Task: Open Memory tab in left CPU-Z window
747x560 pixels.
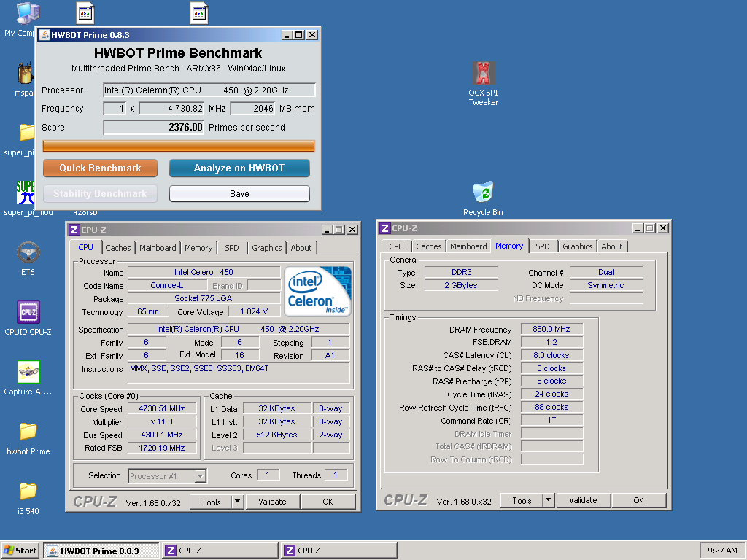Action: tap(198, 248)
